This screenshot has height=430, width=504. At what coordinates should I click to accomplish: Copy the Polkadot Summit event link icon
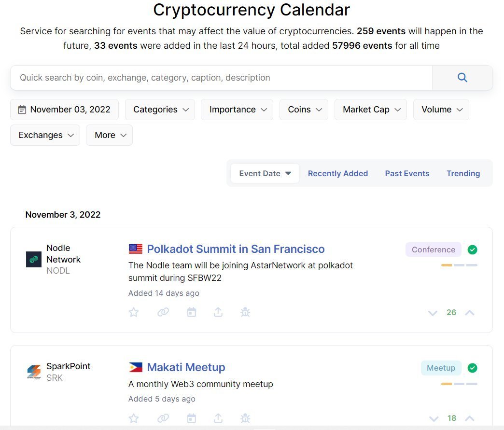pos(163,312)
